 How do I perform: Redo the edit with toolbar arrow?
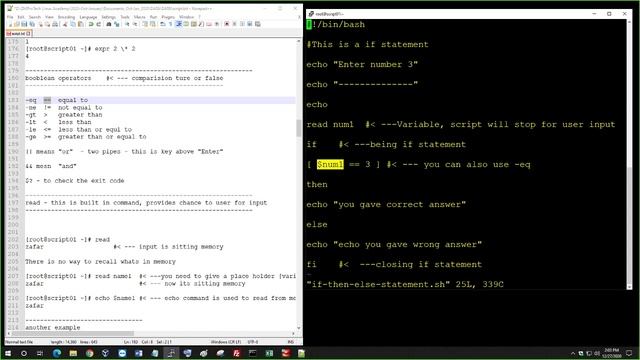pos(99,24)
